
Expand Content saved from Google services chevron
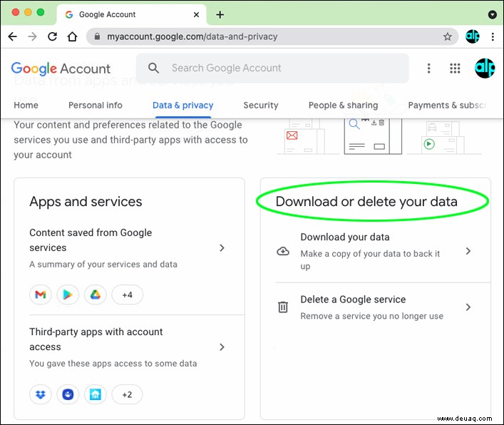222,248
